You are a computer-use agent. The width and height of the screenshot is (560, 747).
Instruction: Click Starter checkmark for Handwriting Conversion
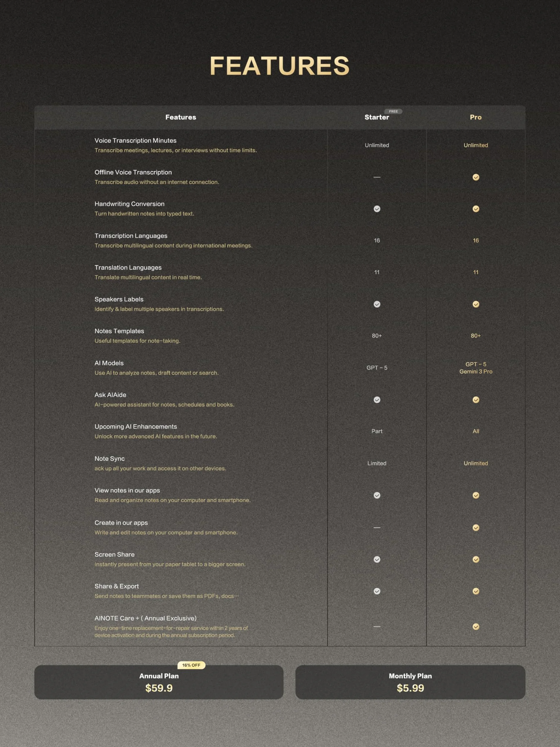377,209
